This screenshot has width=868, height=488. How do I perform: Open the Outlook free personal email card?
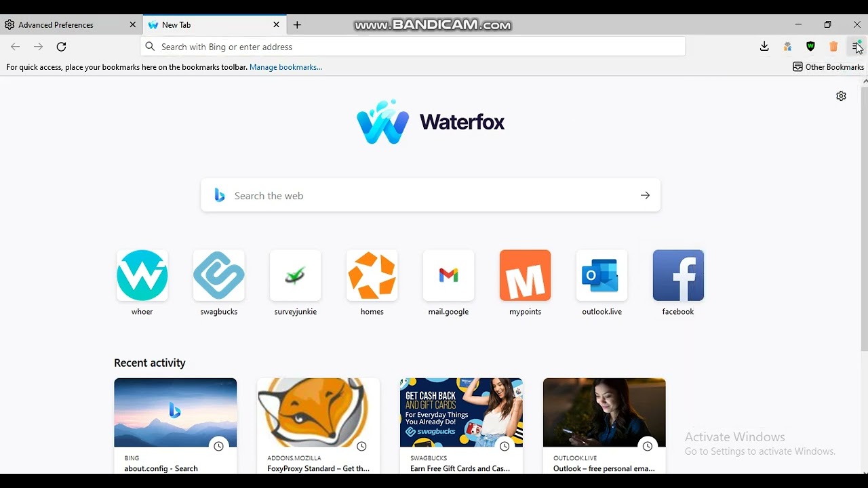[x=605, y=426]
